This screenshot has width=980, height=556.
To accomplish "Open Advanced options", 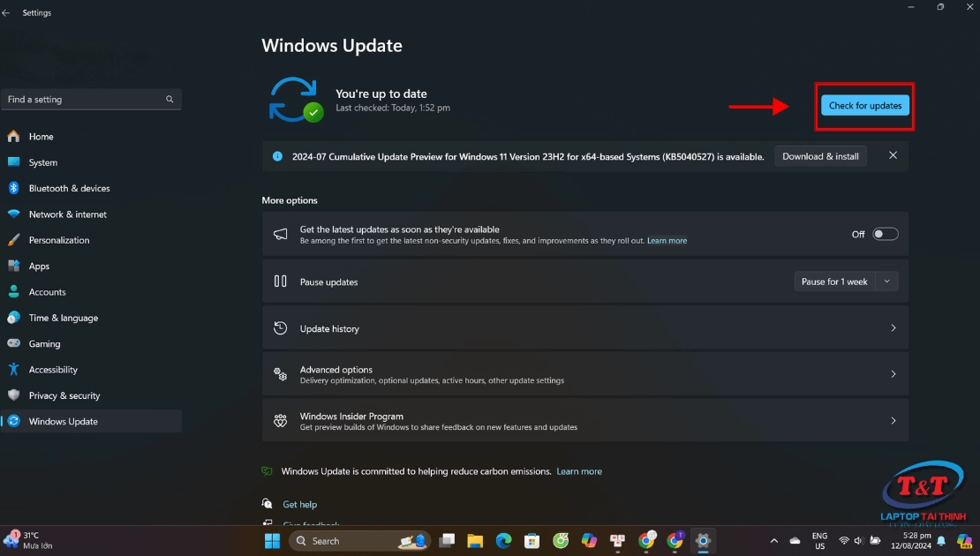I will point(585,374).
